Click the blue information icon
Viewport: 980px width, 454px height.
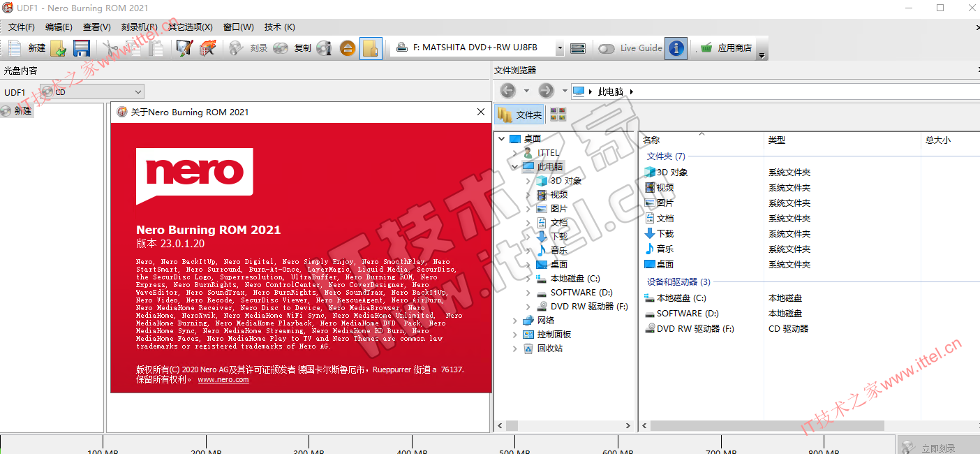(x=676, y=48)
